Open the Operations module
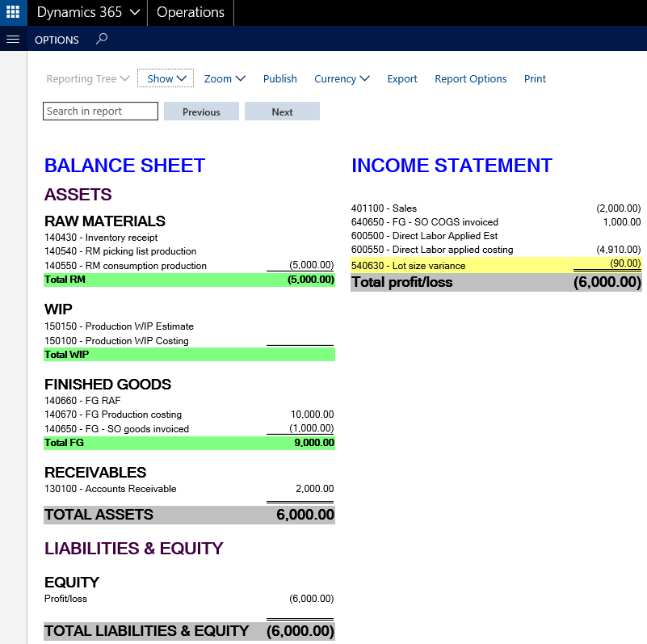 pyautogui.click(x=191, y=13)
